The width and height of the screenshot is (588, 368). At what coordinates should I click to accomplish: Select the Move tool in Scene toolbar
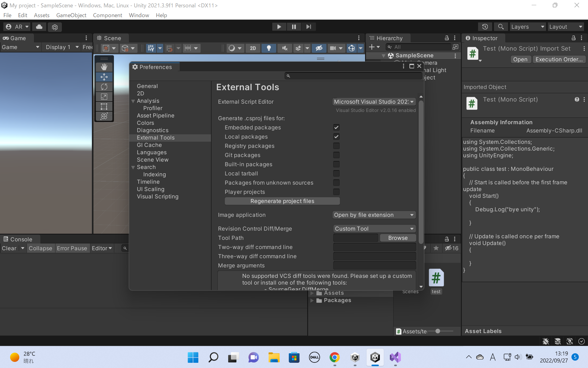[104, 77]
